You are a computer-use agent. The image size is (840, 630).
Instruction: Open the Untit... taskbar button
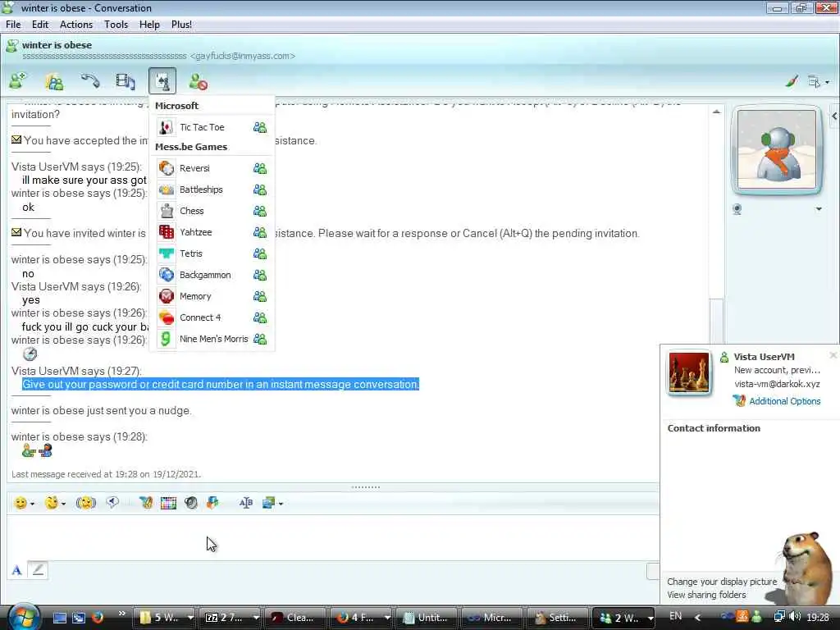coord(426,618)
